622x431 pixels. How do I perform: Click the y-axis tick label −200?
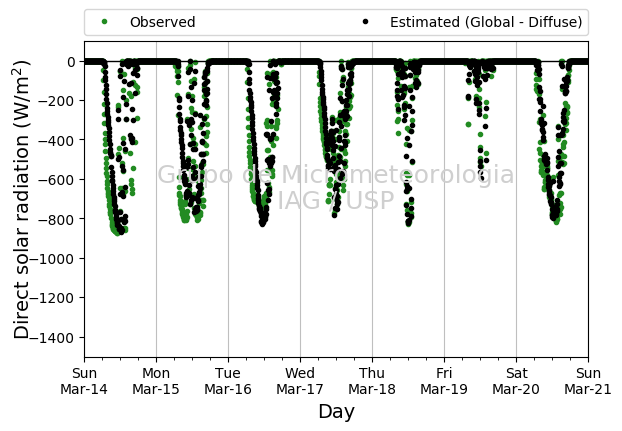[57, 101]
